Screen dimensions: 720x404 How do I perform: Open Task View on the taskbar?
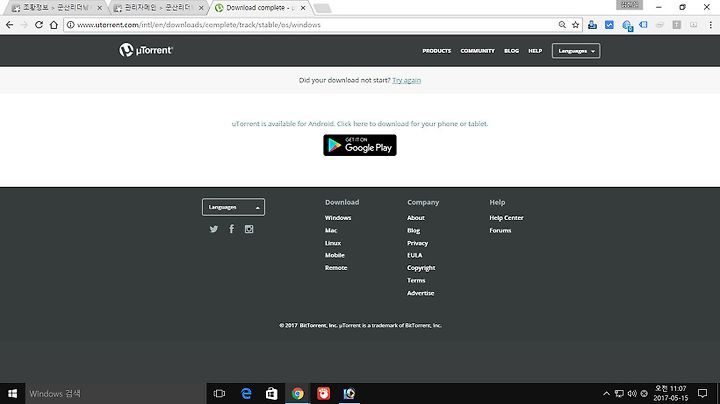(x=219, y=393)
